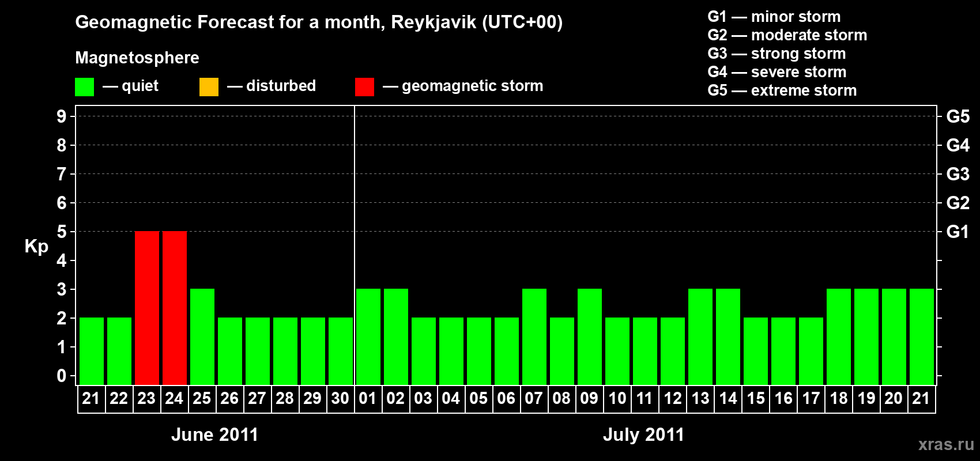The height and width of the screenshot is (461, 980).
Task: Click the orange disturbed legend swatch
Action: (209, 87)
